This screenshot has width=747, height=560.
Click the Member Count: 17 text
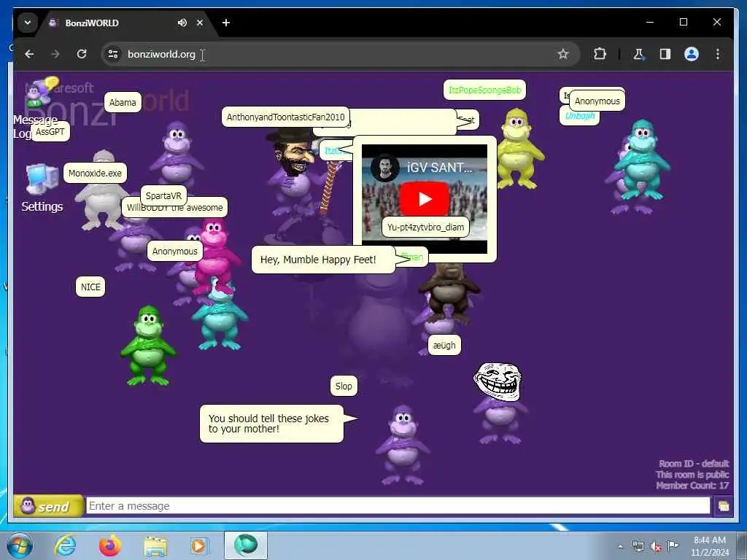click(692, 486)
